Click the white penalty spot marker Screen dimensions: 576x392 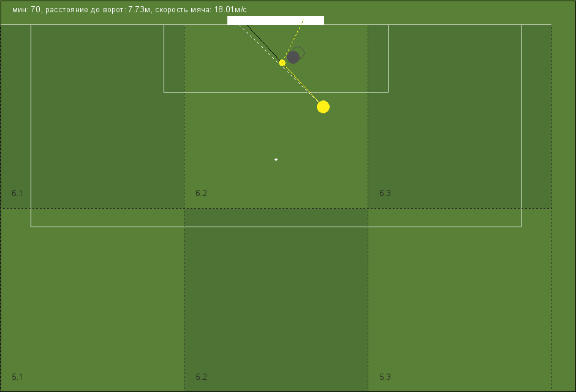(x=276, y=160)
